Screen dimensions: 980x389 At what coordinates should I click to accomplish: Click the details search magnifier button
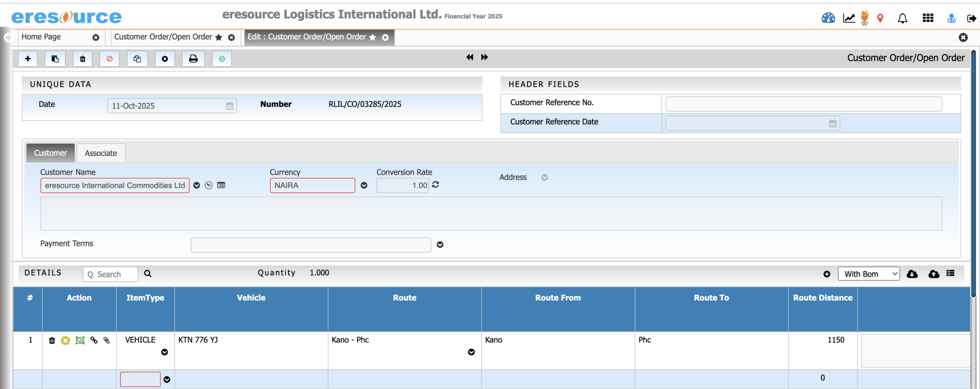pyautogui.click(x=148, y=274)
